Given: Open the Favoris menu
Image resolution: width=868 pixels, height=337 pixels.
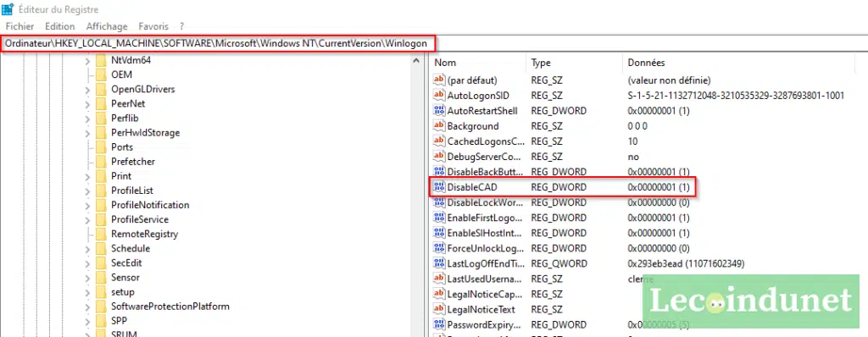Looking at the screenshot, I should pyautogui.click(x=153, y=26).
